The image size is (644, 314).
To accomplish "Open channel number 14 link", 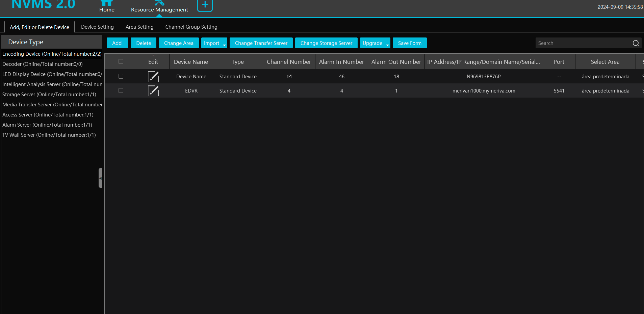I will coord(289,77).
